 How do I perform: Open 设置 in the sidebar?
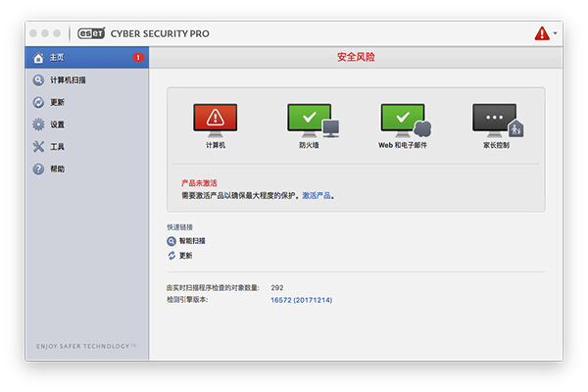click(x=57, y=124)
